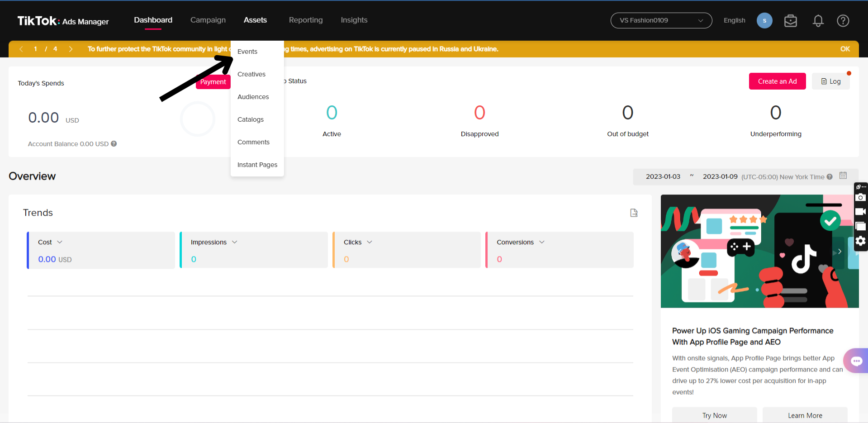Click the Active ads count
This screenshot has height=423, width=868.
click(332, 113)
